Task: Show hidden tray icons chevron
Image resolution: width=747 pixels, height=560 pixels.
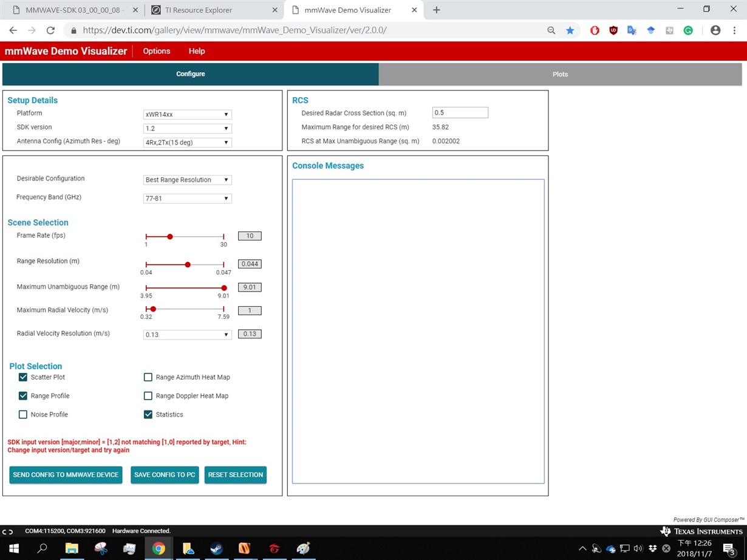Action: [582, 548]
